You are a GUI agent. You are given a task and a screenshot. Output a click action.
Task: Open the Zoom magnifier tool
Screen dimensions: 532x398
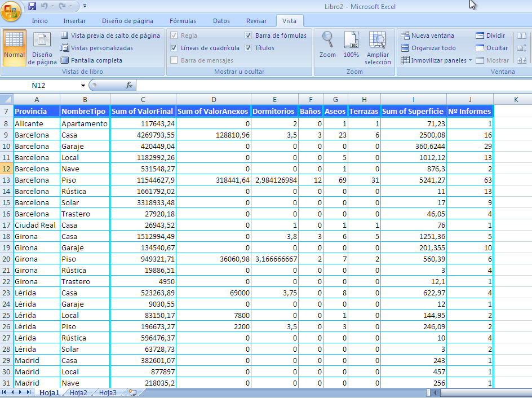[x=327, y=45]
